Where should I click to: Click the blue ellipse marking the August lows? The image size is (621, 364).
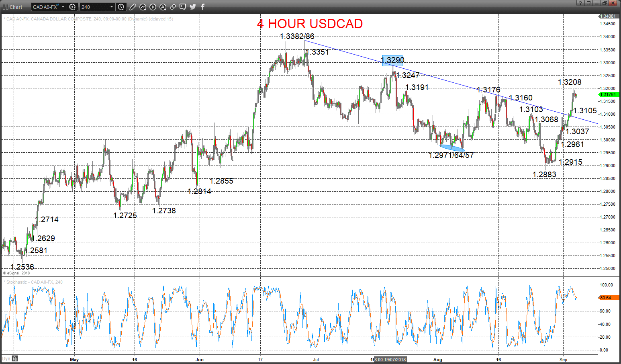(452, 148)
